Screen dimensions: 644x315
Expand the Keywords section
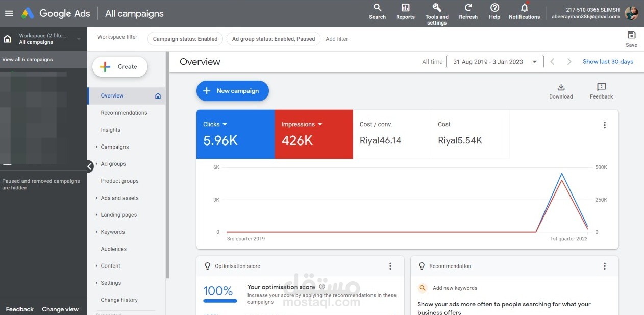pyautogui.click(x=96, y=232)
